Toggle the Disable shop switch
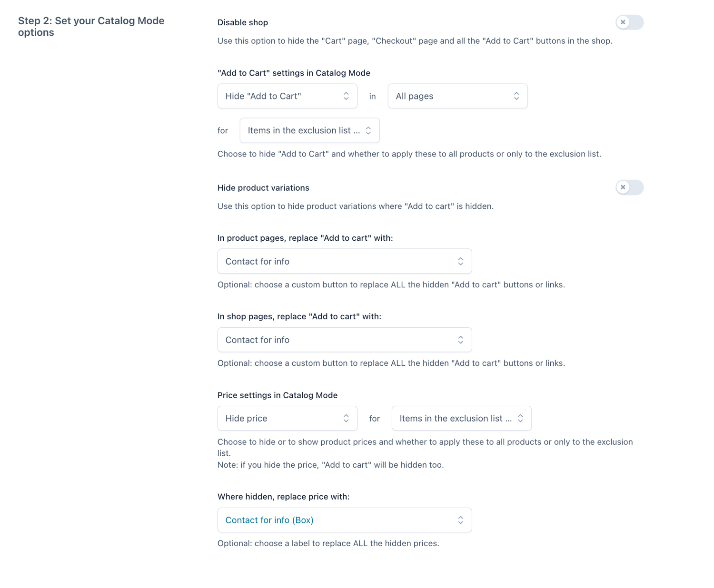The image size is (714, 588). 629,22
